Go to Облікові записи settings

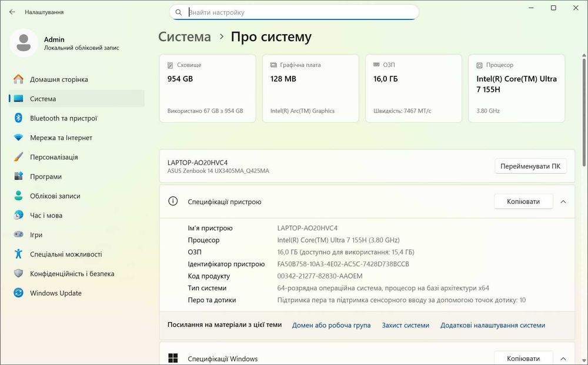pos(55,196)
